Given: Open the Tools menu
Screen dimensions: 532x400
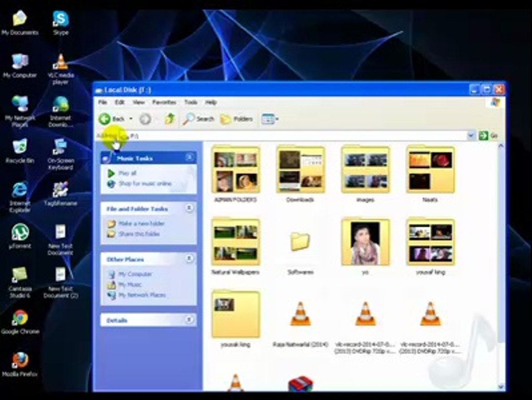Looking at the screenshot, I should pyautogui.click(x=191, y=102).
